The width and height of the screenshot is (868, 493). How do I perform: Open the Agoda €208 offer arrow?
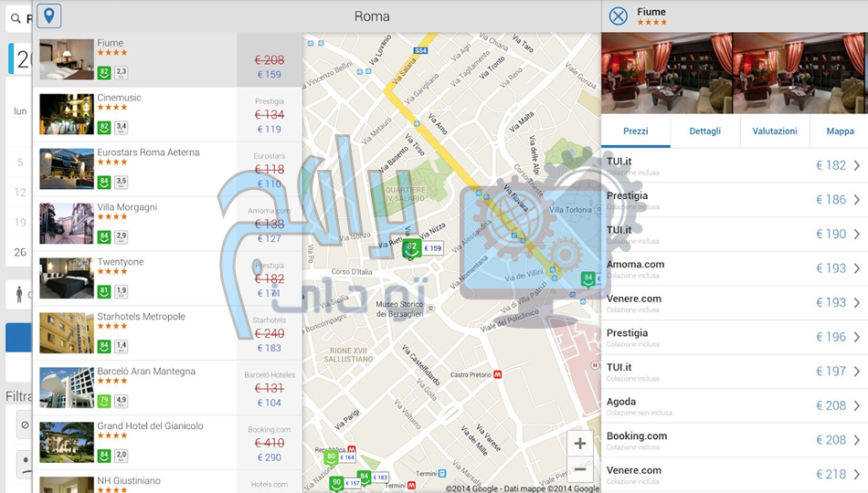coord(856,405)
